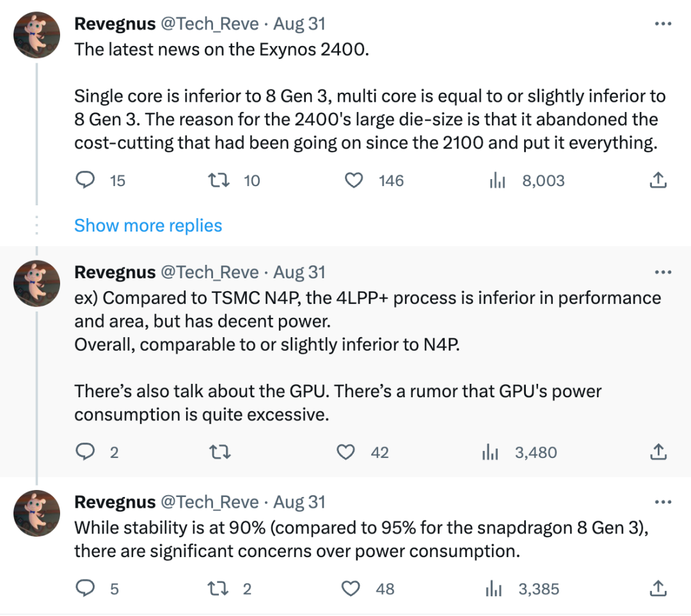
Task: Open more options for the second tweet
Action: click(663, 272)
